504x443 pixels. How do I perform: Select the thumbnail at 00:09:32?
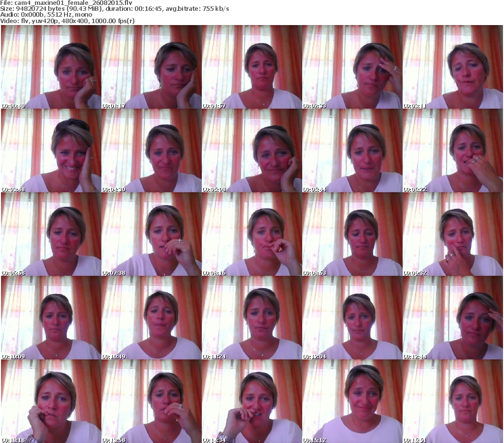coord(453,234)
